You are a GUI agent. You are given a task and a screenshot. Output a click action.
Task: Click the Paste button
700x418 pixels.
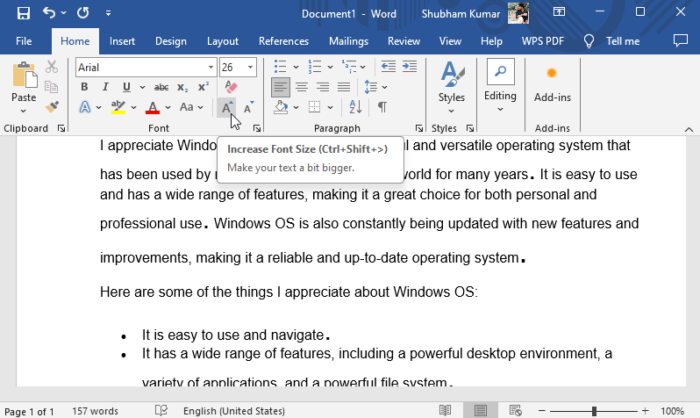coord(24,81)
